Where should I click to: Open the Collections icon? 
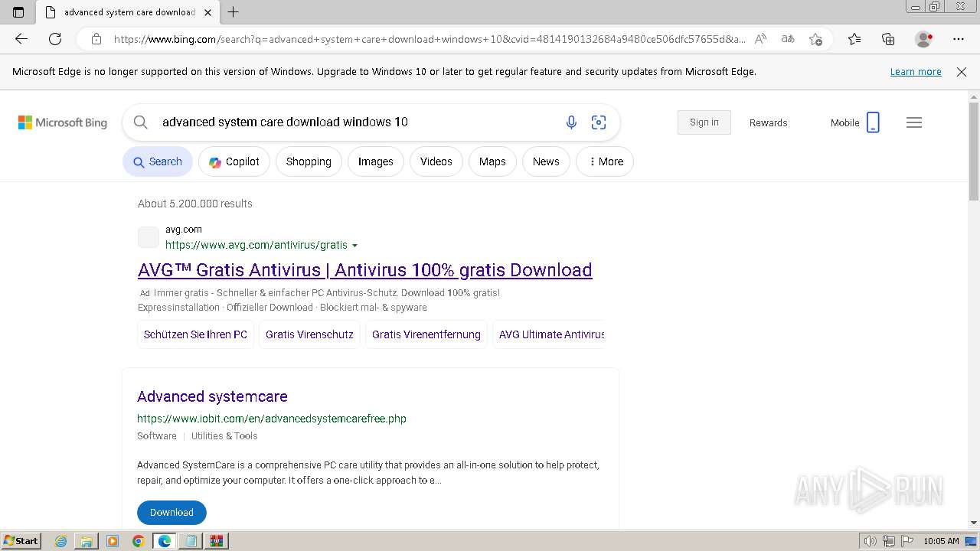tap(888, 39)
